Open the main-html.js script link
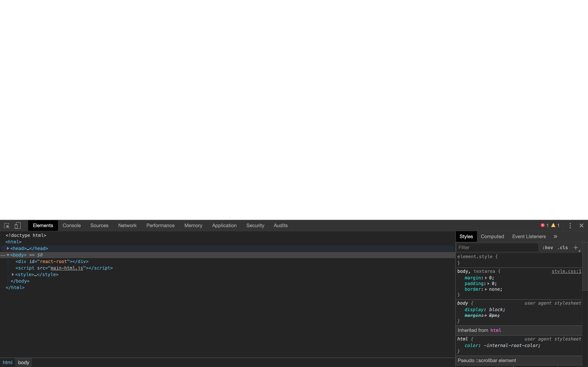 point(67,268)
